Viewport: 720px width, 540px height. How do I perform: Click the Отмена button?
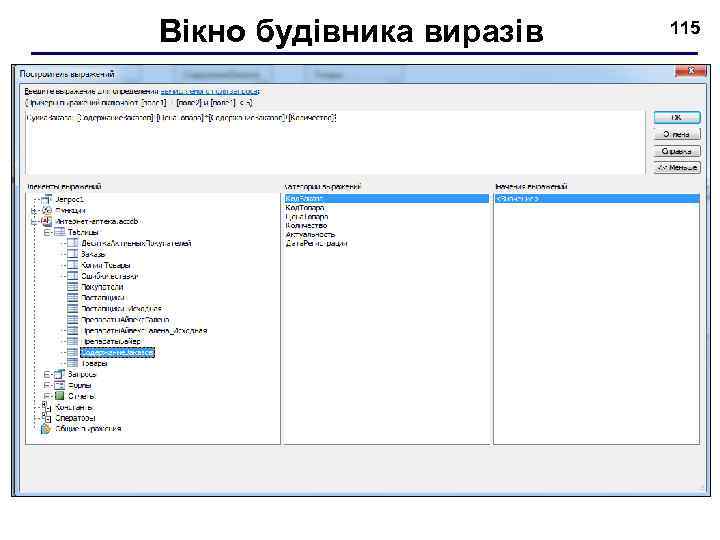pos(677,134)
